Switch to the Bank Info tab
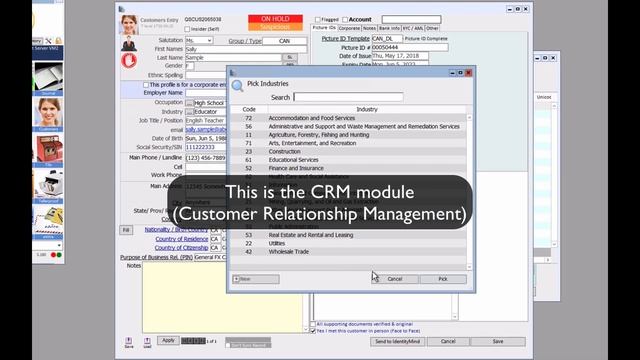This screenshot has width=640, height=360. click(x=389, y=28)
